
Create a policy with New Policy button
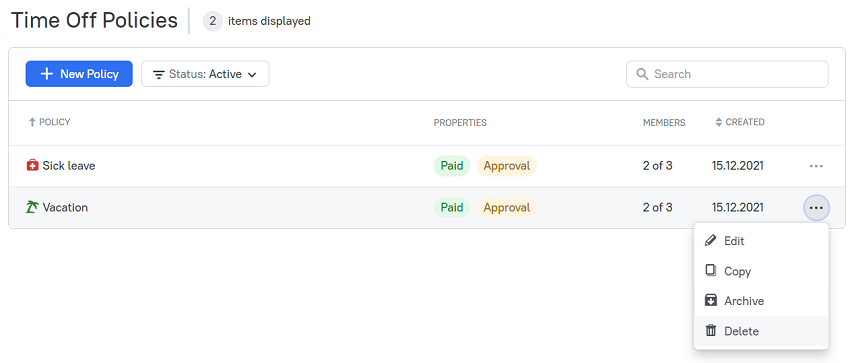pos(79,74)
